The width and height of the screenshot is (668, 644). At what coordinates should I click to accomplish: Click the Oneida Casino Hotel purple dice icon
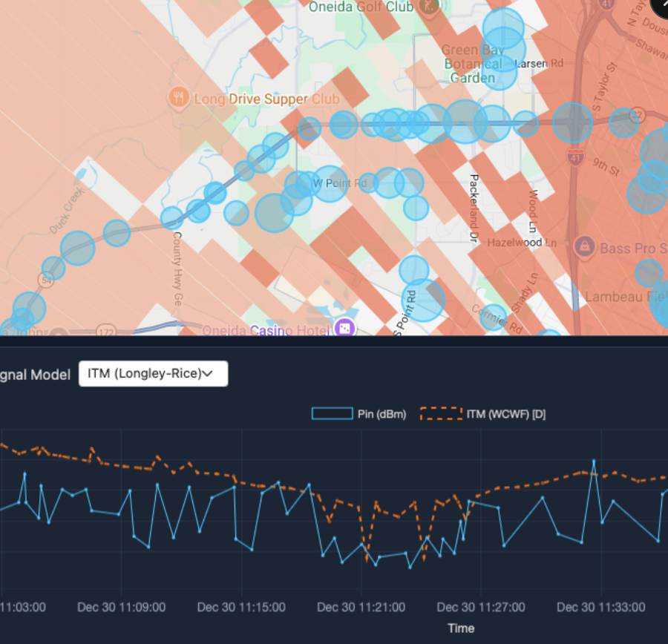click(x=344, y=328)
